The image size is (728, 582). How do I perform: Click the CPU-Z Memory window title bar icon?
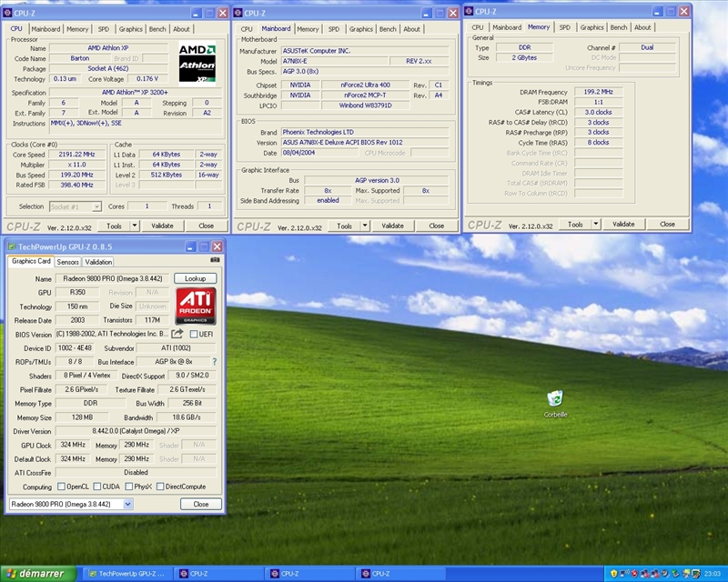click(x=469, y=11)
